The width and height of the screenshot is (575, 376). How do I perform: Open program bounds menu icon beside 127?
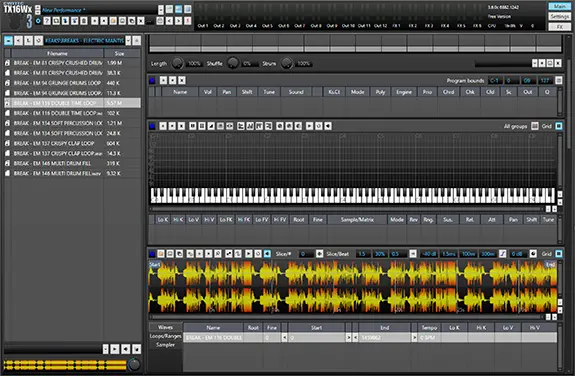(558, 80)
